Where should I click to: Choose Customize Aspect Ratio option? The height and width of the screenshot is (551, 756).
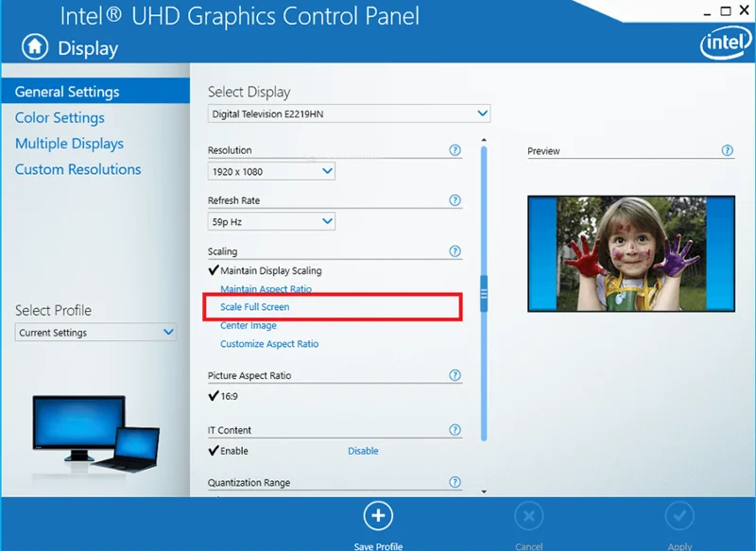[x=269, y=344]
